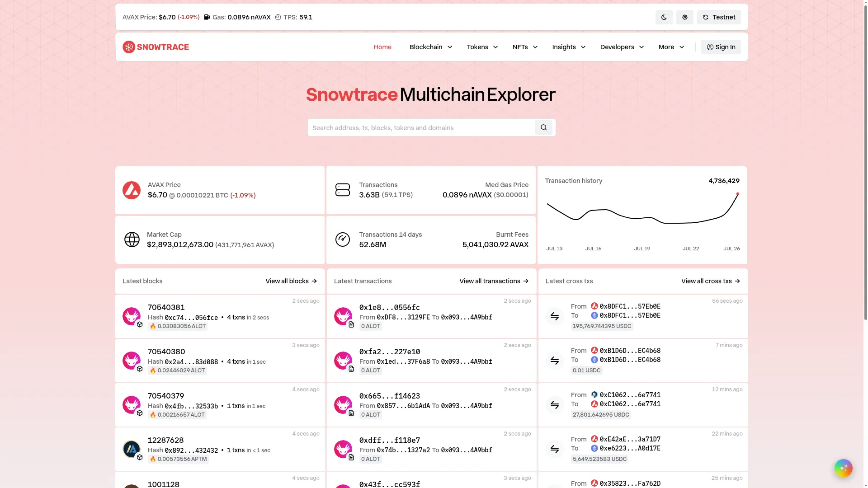Open transaction 0x665...f14623

point(389,396)
